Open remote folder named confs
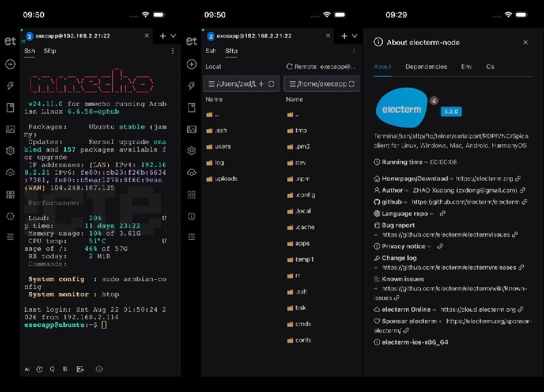This screenshot has height=392, width=544. pos(299,340)
